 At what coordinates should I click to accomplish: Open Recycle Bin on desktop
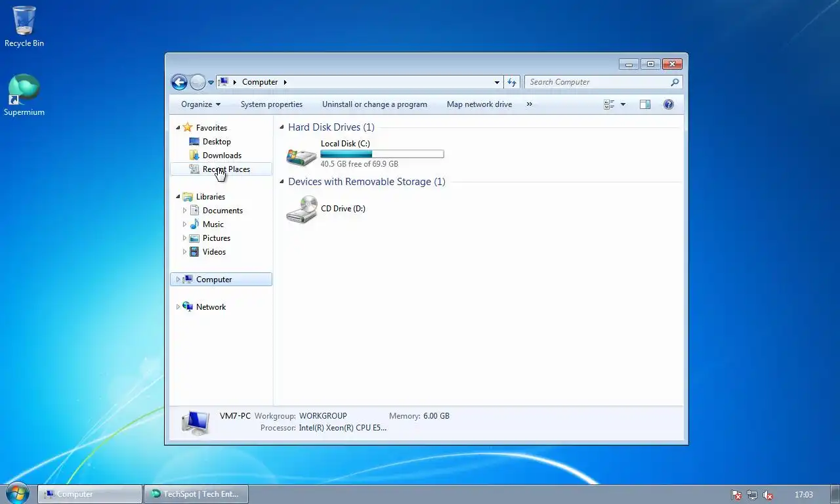point(24,27)
